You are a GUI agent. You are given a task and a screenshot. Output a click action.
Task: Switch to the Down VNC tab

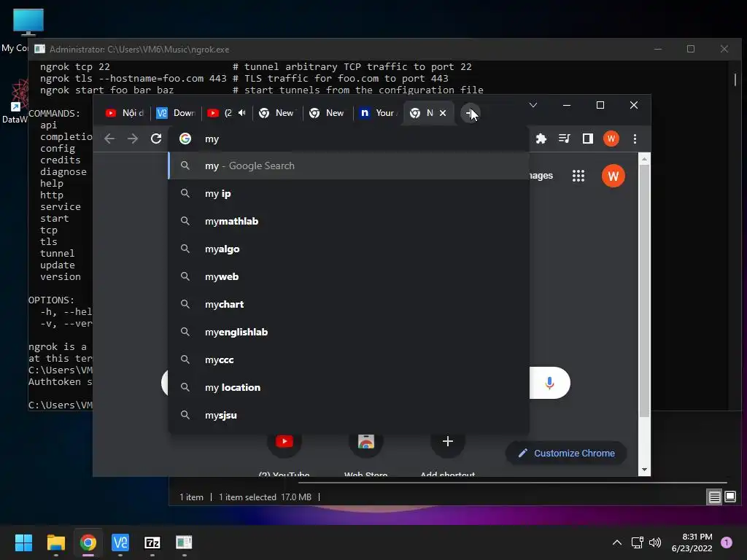point(176,113)
